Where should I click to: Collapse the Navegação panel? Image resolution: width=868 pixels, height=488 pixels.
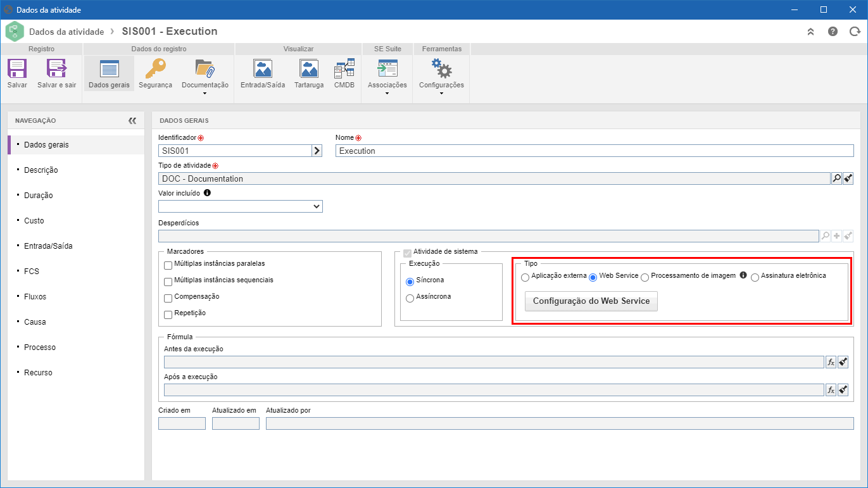click(132, 120)
